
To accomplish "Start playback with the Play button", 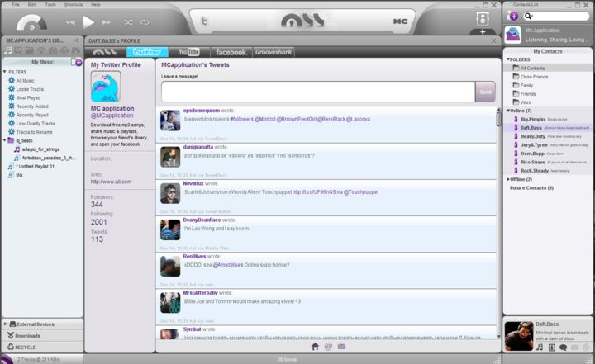I will (88, 22).
